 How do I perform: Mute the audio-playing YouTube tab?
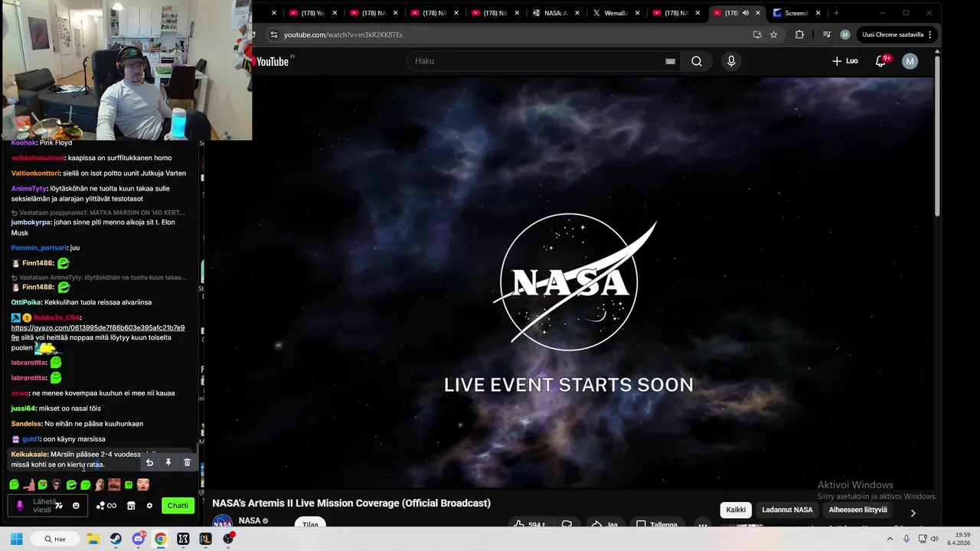[x=746, y=13]
